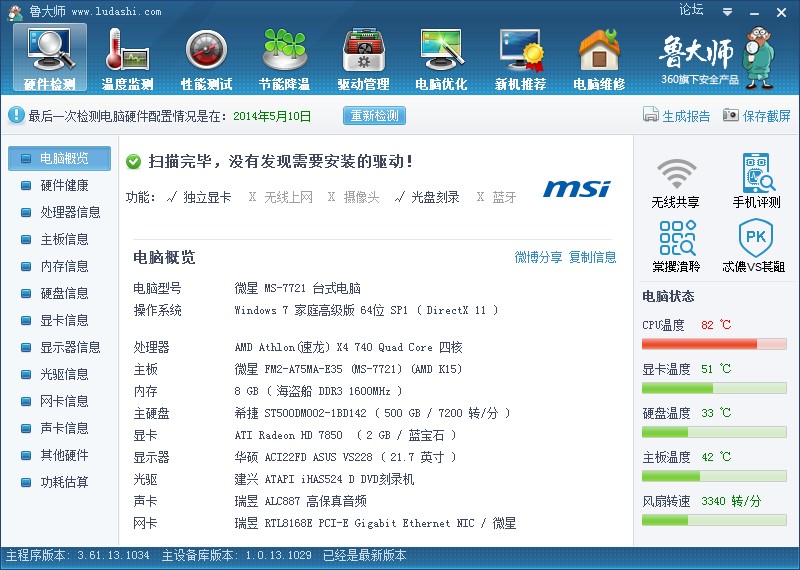Click the graphics value ATI Radeon HD 7850

click(x=345, y=435)
